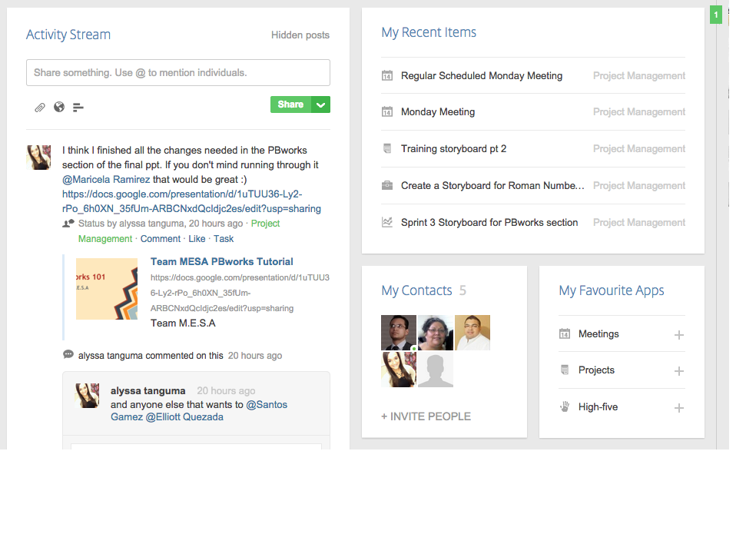Open the Share button dropdown arrow
This screenshot has height=544, width=756.
[321, 104]
